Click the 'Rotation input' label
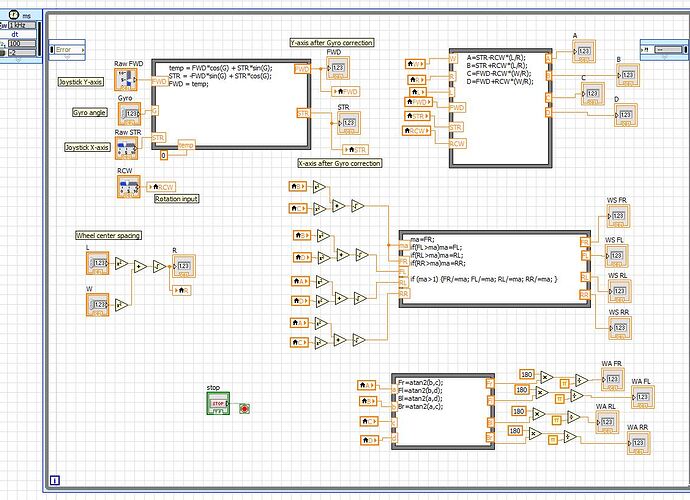The height and width of the screenshot is (500, 690). coord(176,199)
